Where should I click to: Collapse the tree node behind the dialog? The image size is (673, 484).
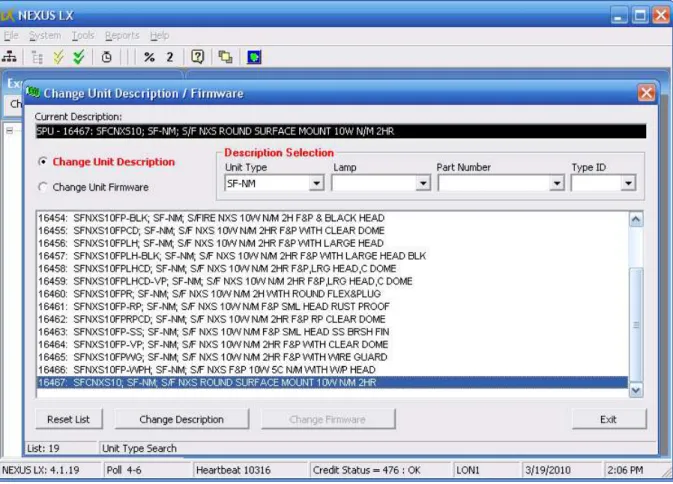pos(9,130)
